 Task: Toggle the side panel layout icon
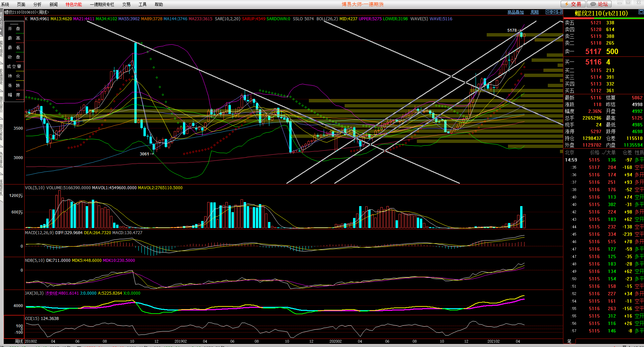(560, 12)
